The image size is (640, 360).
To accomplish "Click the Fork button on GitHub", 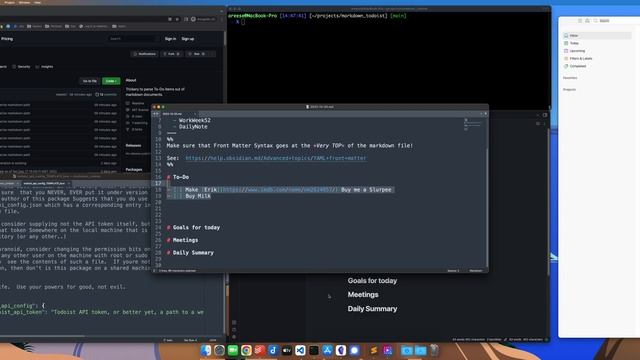I will (171, 54).
